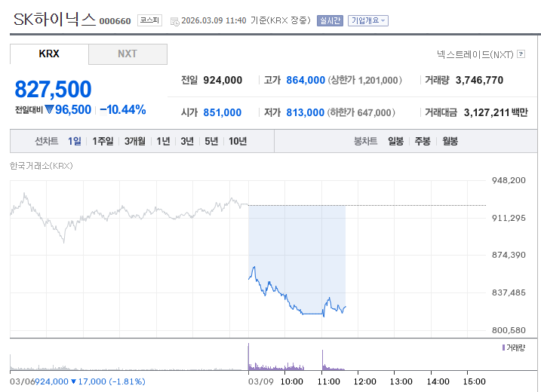Screen dimensions: 541x392
Task: Click the high price 864,000
Action: 306,81
